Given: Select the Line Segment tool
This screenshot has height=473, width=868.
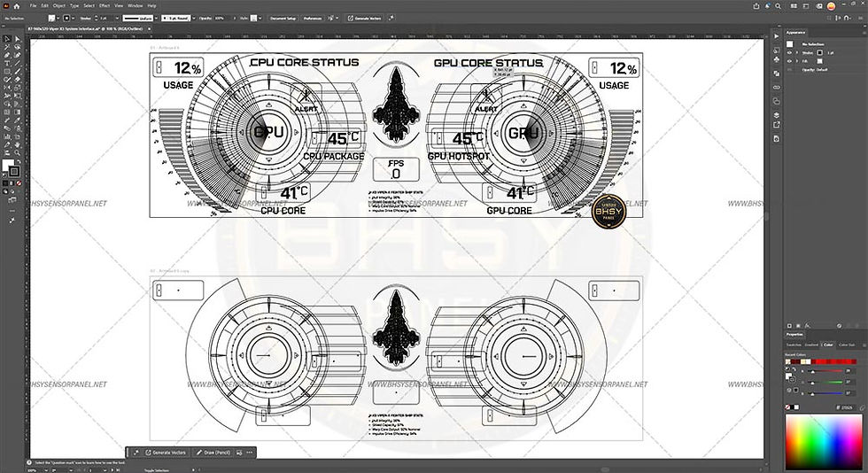Looking at the screenshot, I should click(17, 63).
